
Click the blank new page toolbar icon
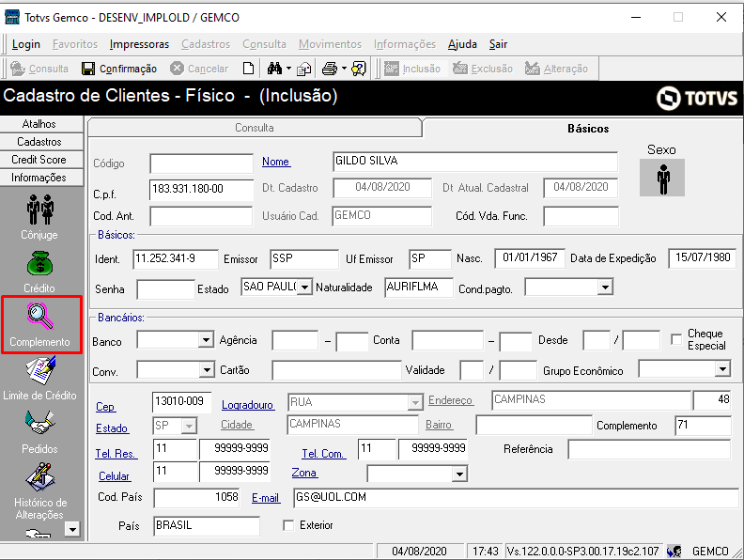(248, 69)
